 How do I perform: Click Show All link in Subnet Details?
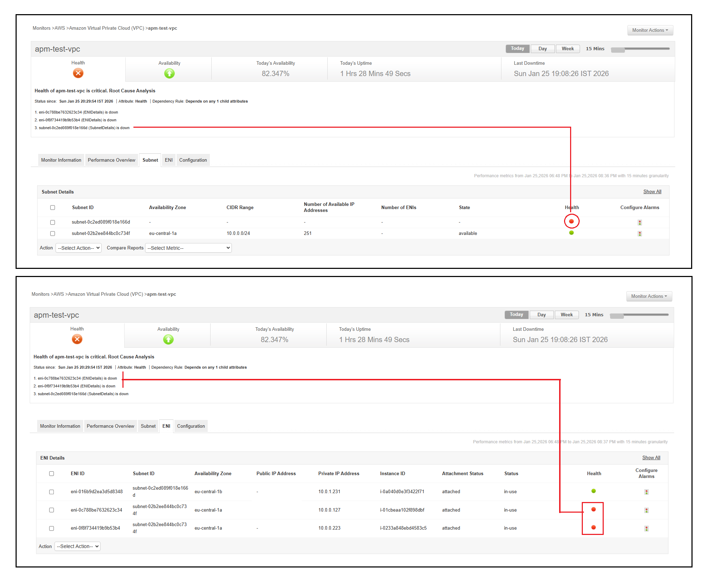click(x=652, y=192)
